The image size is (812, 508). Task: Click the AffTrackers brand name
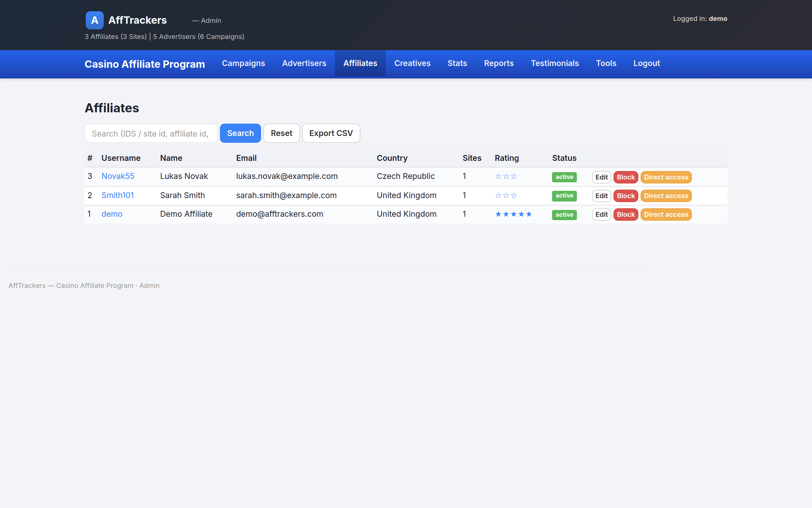tap(137, 20)
